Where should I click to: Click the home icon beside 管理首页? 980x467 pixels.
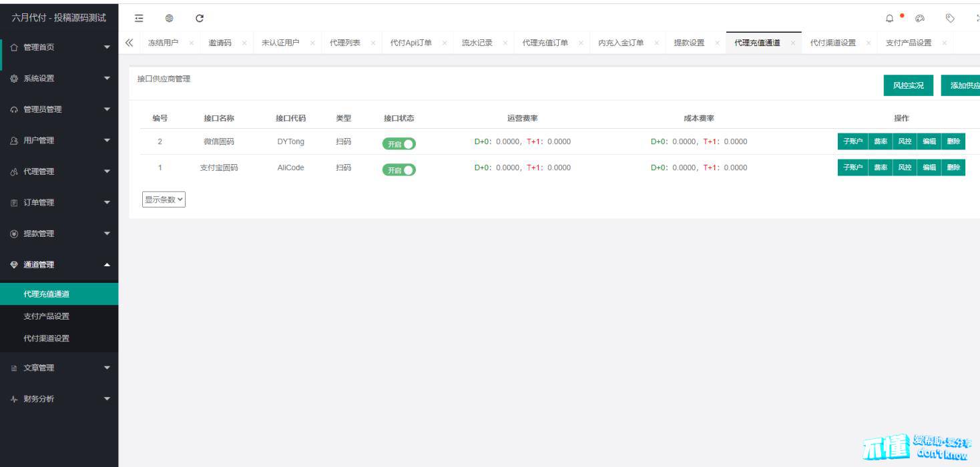[x=14, y=47]
